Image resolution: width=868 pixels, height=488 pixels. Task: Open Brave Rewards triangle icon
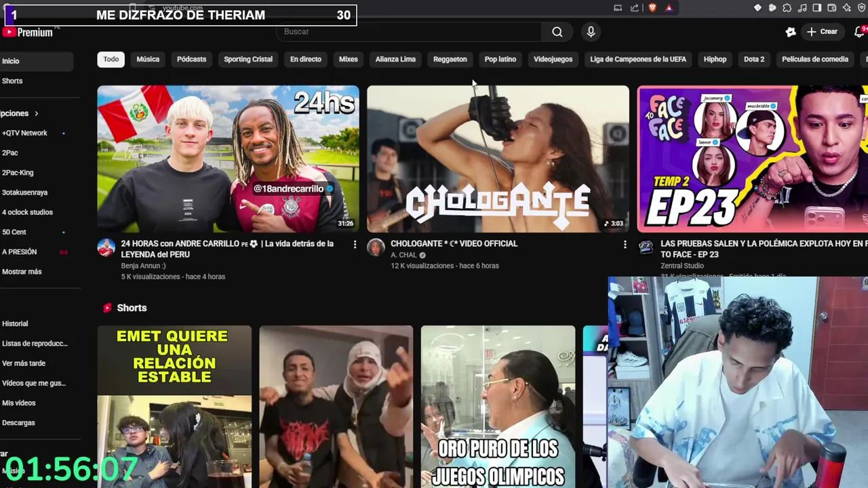click(669, 7)
